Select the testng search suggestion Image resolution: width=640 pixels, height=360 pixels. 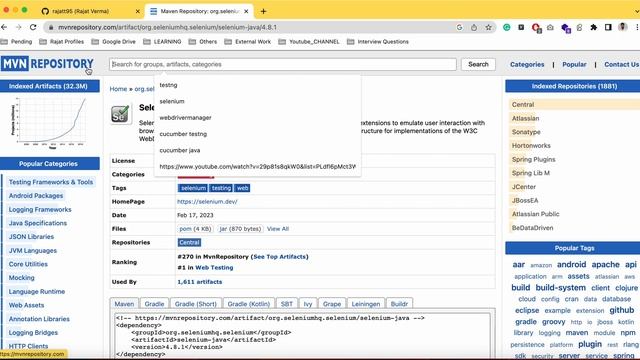pyautogui.click(x=258, y=85)
